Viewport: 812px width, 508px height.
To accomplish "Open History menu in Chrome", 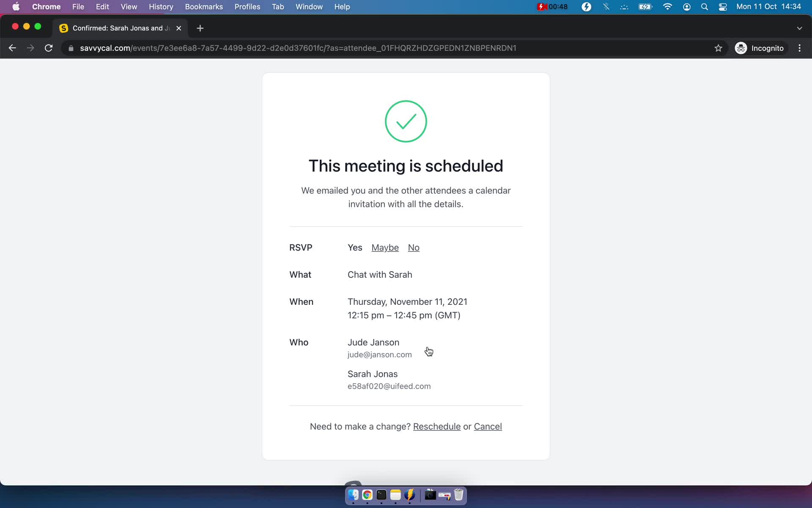I will pyautogui.click(x=161, y=6).
